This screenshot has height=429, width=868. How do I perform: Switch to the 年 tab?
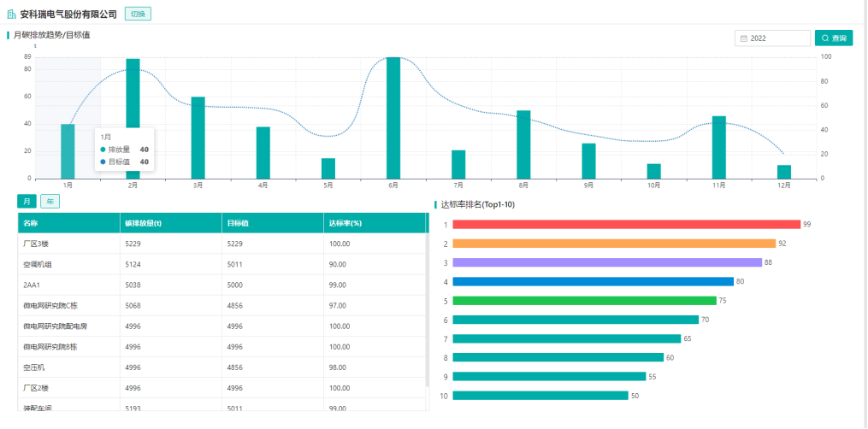coord(50,201)
